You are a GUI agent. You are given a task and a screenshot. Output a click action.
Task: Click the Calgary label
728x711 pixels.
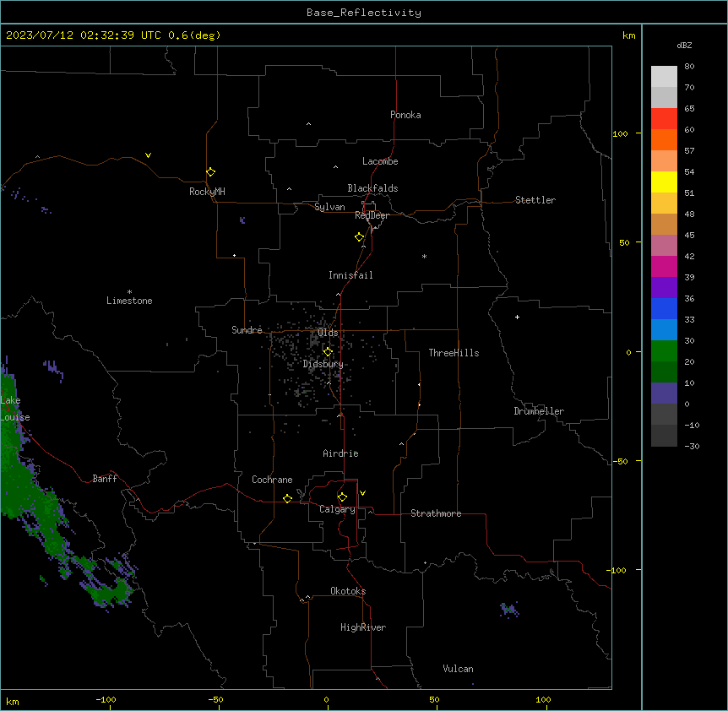pos(337,509)
